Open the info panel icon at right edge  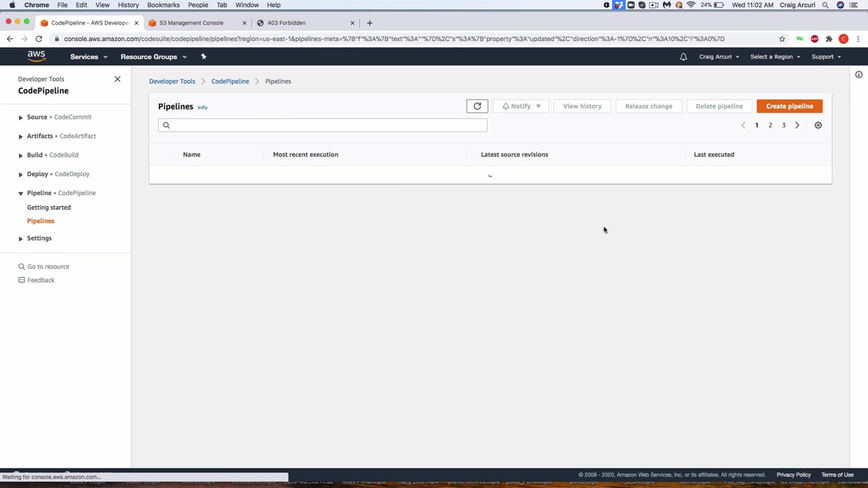(x=859, y=75)
